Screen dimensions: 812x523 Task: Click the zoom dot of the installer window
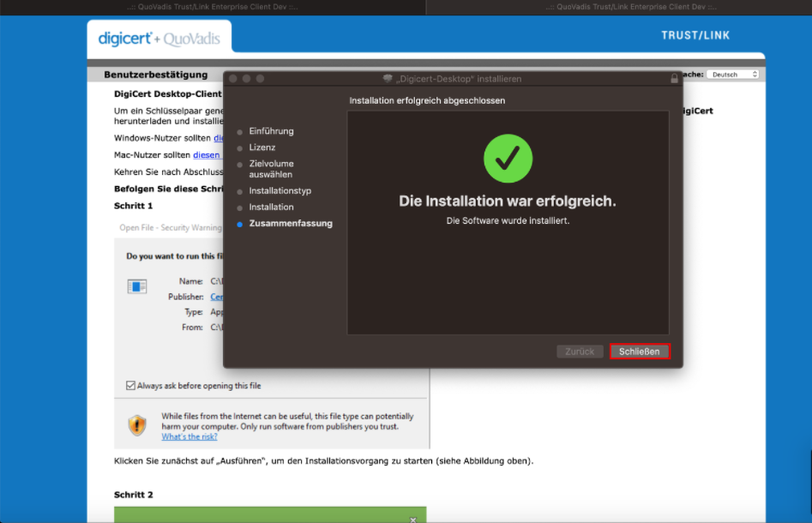[x=260, y=79]
